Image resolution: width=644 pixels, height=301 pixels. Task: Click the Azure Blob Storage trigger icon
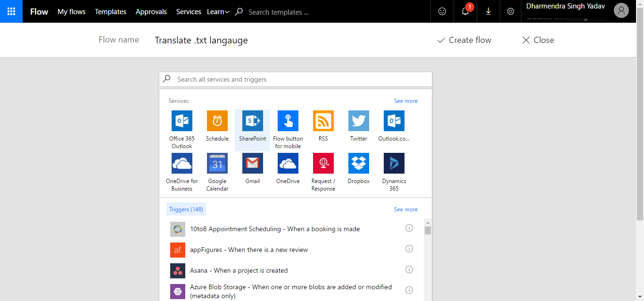pos(178,292)
